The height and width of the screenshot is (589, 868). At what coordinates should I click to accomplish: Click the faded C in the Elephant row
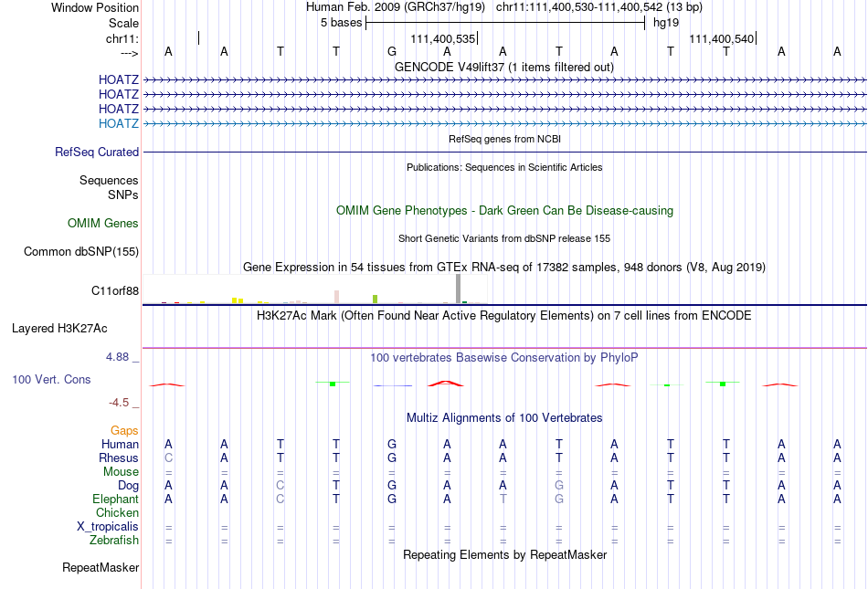tap(281, 499)
